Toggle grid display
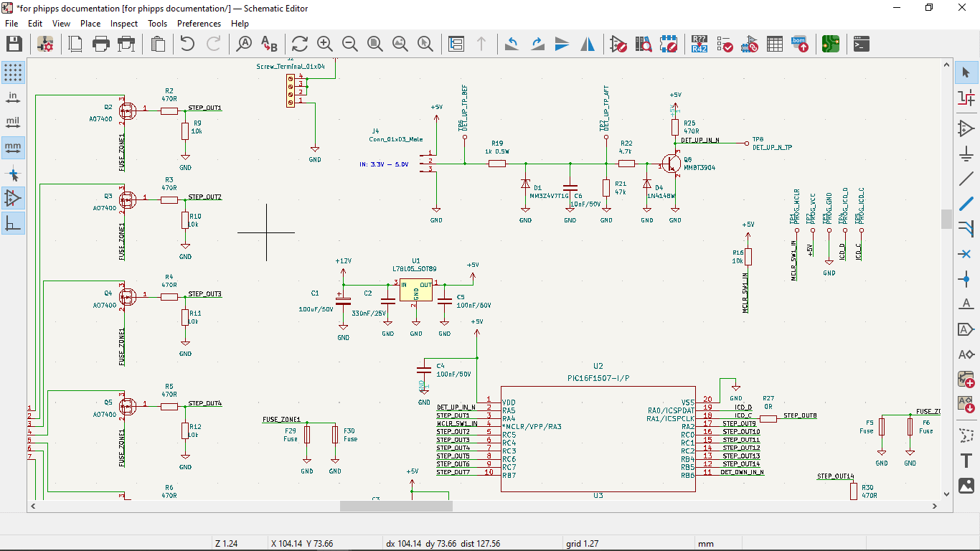Viewport: 980px width, 551px height. click(x=13, y=72)
